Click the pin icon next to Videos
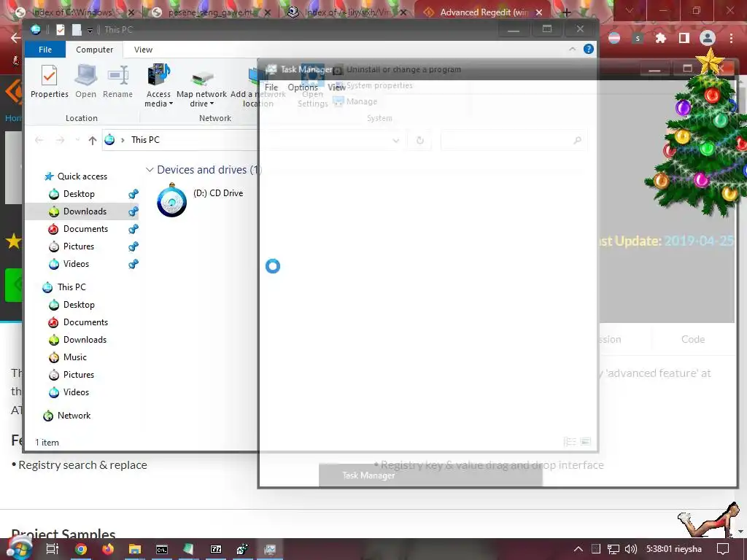The width and height of the screenshot is (747, 560). click(133, 264)
